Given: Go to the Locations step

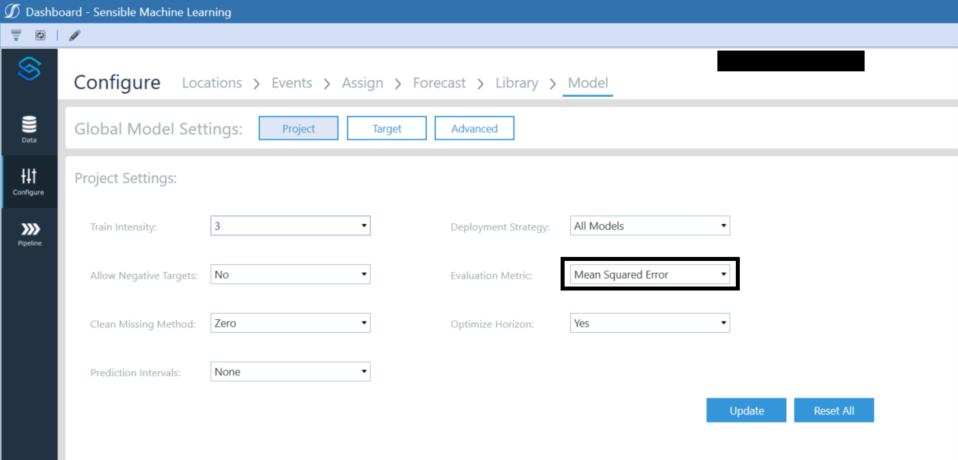Looking at the screenshot, I should [212, 83].
